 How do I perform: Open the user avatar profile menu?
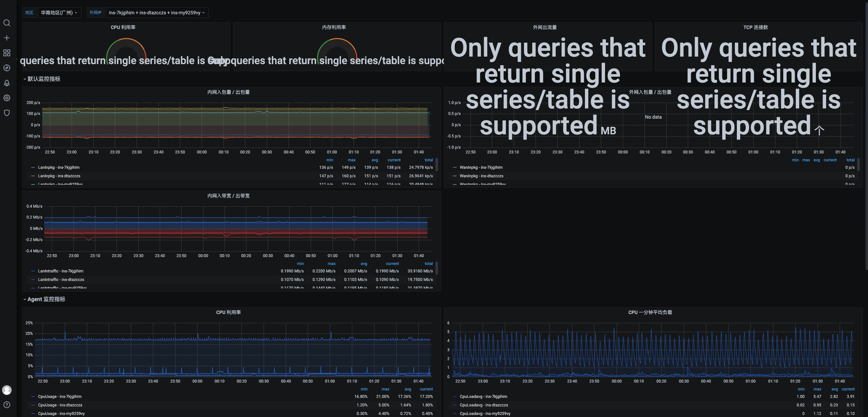pos(7,390)
